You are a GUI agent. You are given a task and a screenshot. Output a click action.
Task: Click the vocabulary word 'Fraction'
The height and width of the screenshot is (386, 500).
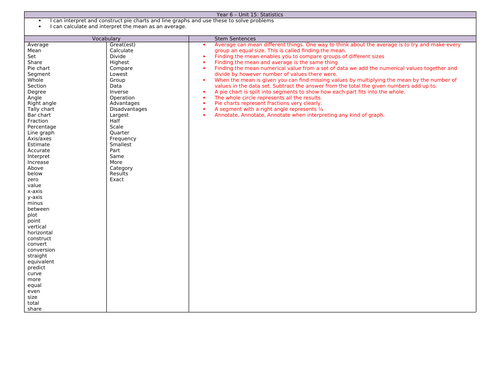(38, 121)
